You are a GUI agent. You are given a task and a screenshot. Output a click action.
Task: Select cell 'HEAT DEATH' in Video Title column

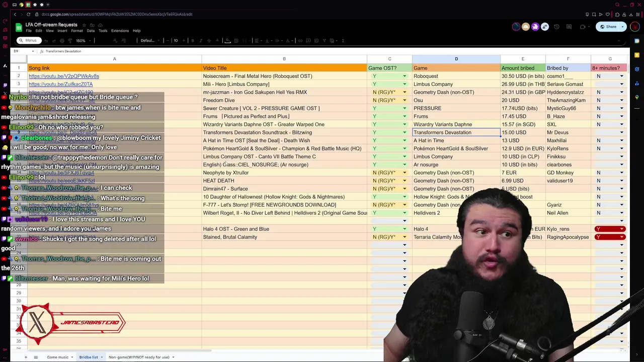[284, 180]
